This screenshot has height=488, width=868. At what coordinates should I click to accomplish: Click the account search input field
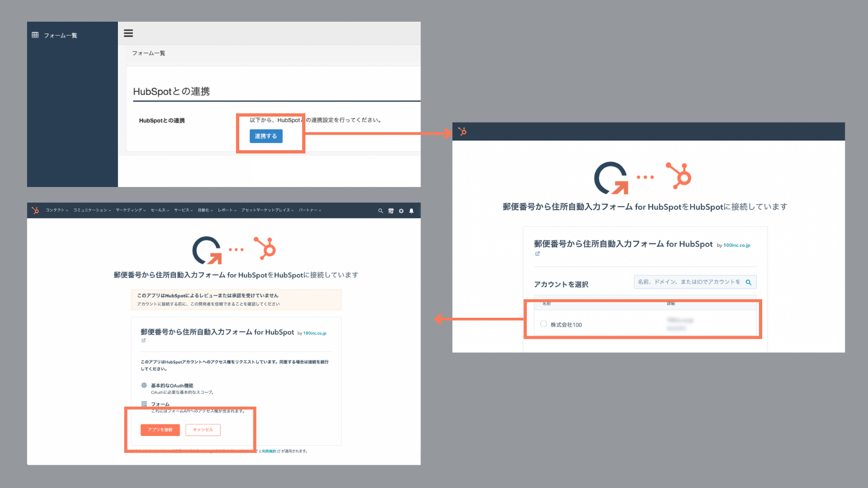(695, 282)
